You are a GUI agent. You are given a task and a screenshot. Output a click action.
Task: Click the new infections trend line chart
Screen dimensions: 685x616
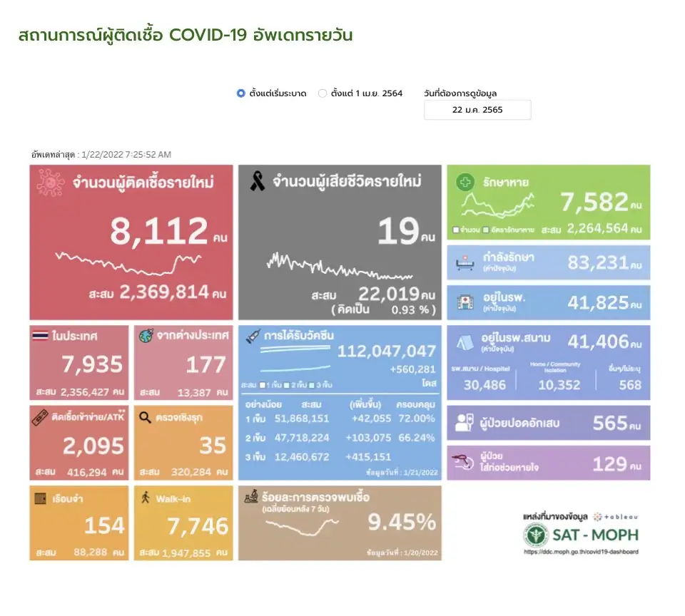coord(128,263)
